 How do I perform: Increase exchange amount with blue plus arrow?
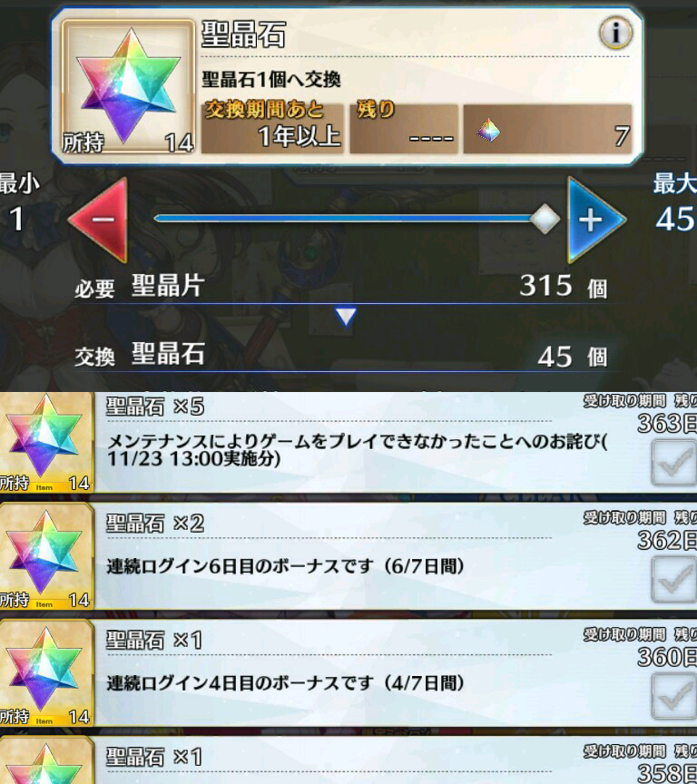[x=595, y=220]
